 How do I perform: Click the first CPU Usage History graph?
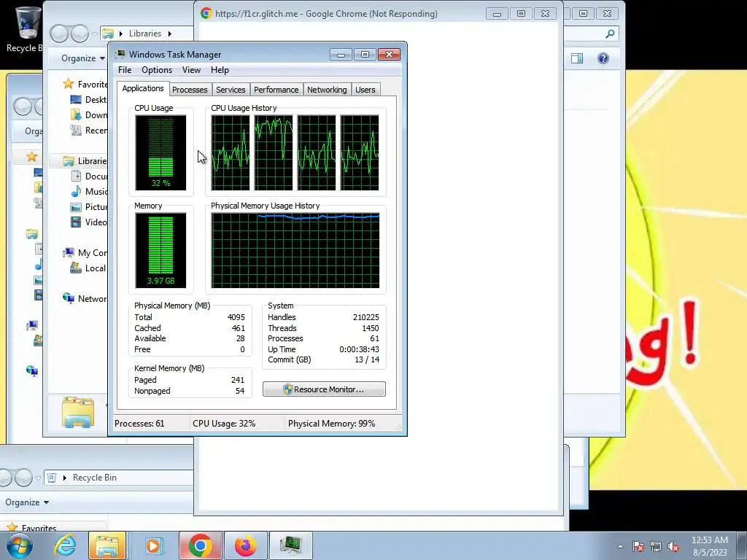point(230,152)
